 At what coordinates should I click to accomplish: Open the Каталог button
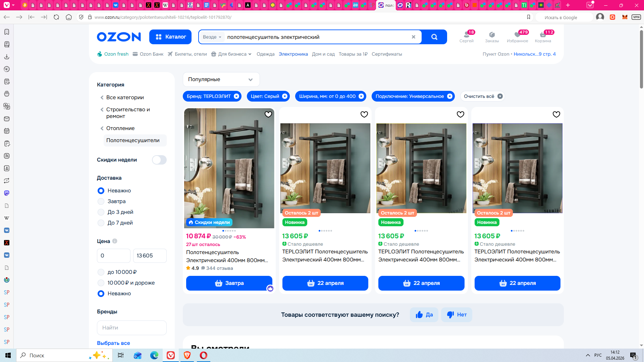point(170,37)
